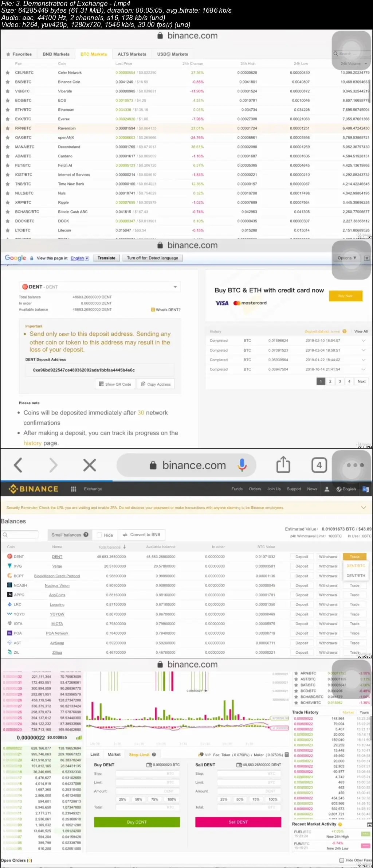373x868 pixels.
Task: Switch to the Limit order tab
Action: pyautogui.click(x=95, y=755)
